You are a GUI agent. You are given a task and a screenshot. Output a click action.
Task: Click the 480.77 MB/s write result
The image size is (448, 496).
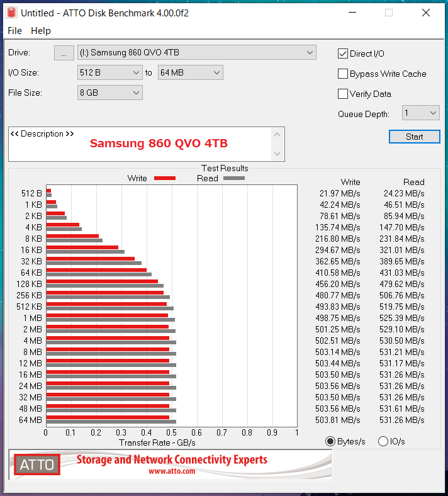(338, 295)
